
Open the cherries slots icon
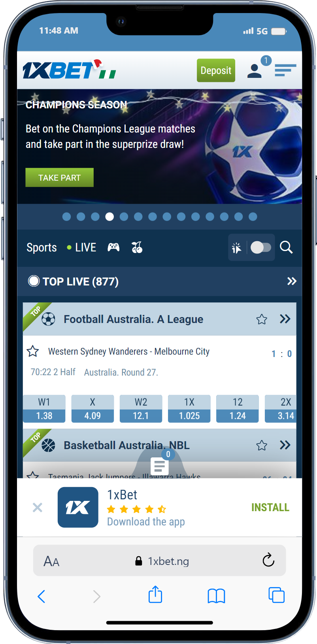(x=137, y=247)
